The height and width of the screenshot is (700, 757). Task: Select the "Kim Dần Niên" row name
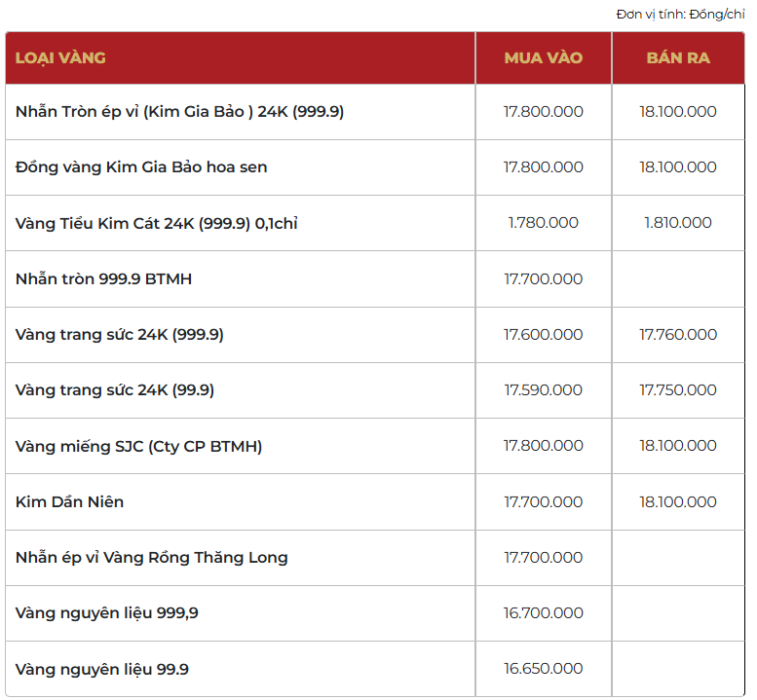coord(69,502)
